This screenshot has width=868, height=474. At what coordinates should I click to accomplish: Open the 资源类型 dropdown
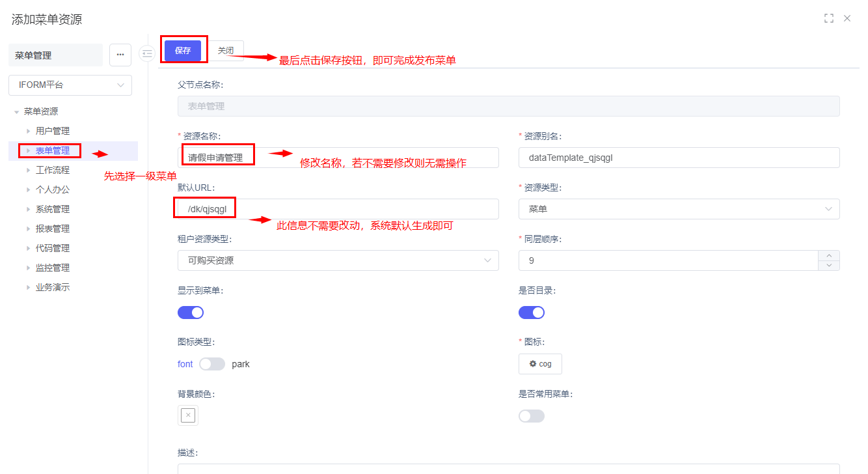(679, 209)
